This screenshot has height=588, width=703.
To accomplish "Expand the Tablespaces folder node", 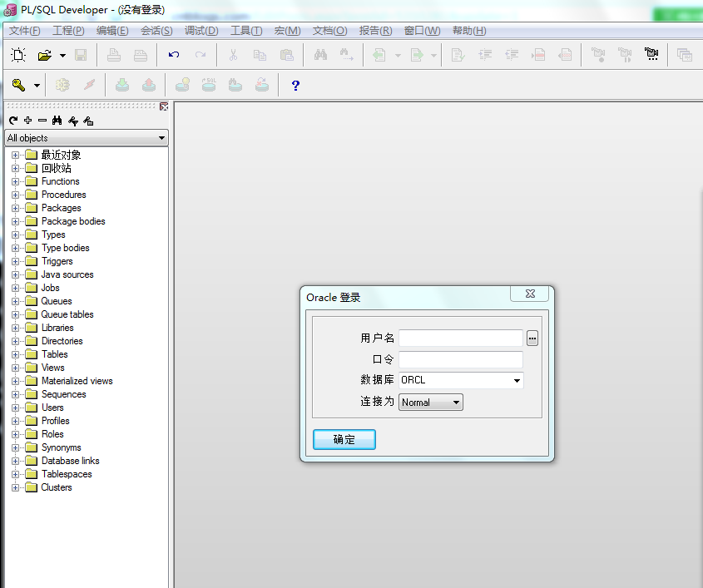I will pos(15,474).
